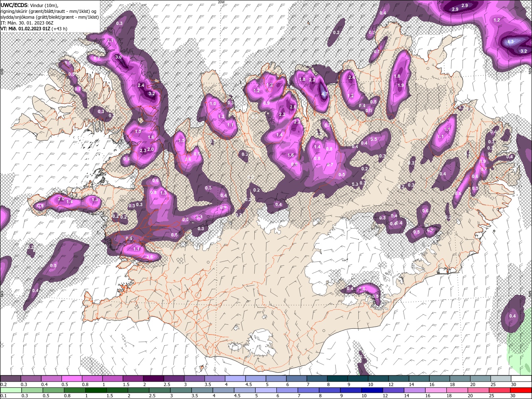Click the '2.3' value on the west coast

click(143, 150)
